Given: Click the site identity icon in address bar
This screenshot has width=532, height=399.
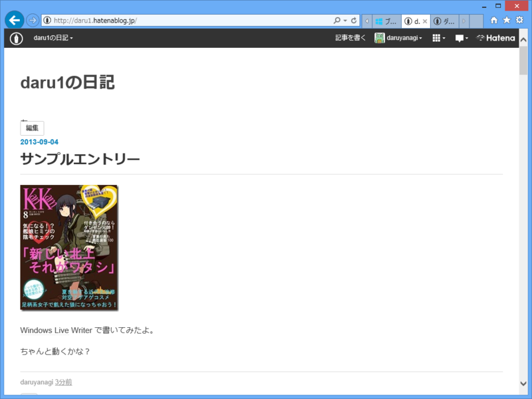Looking at the screenshot, I should [47, 21].
